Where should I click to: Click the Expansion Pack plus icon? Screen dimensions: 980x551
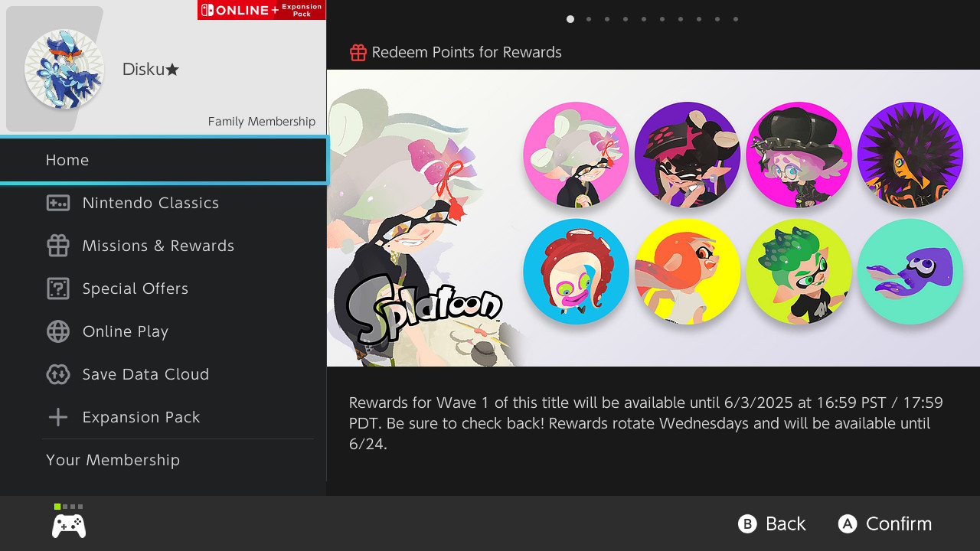coord(58,417)
